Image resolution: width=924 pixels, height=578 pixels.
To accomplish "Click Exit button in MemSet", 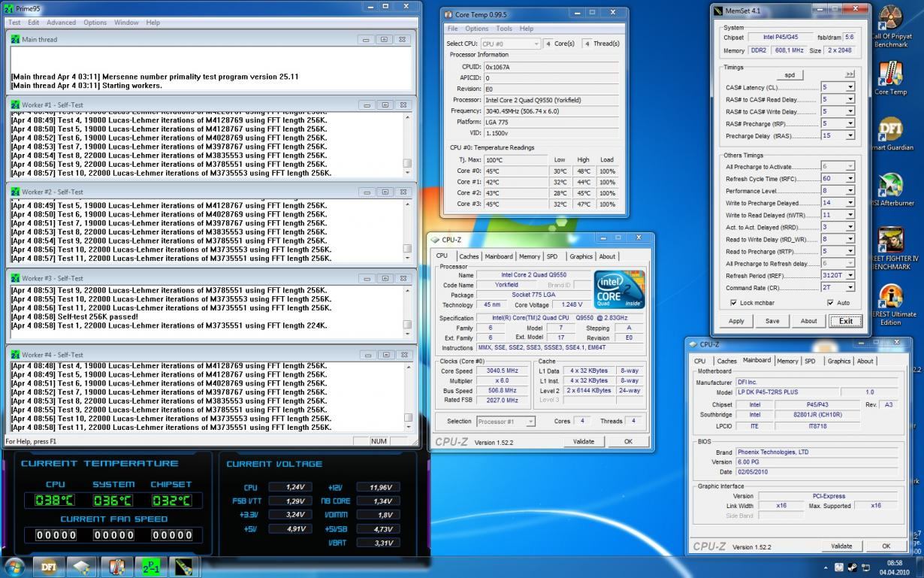I will click(846, 321).
